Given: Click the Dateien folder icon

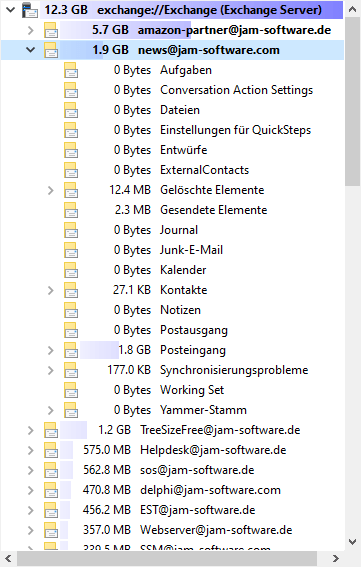Looking at the screenshot, I should coord(71,110).
